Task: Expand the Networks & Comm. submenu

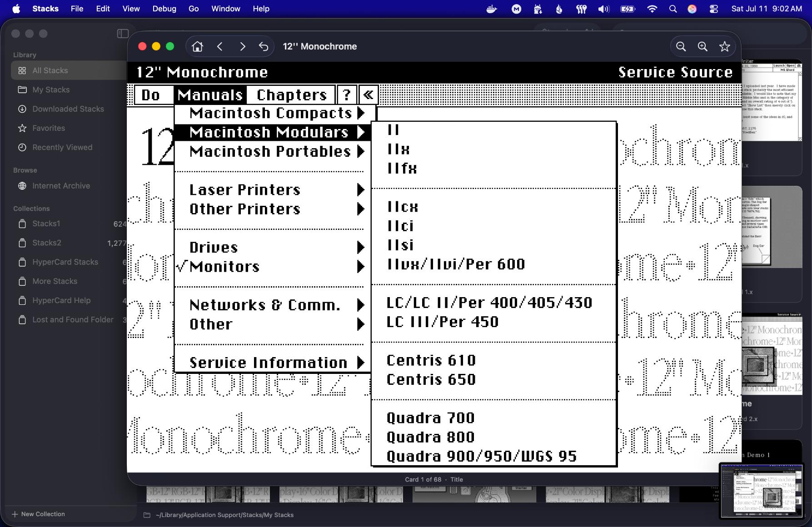Action: click(273, 305)
